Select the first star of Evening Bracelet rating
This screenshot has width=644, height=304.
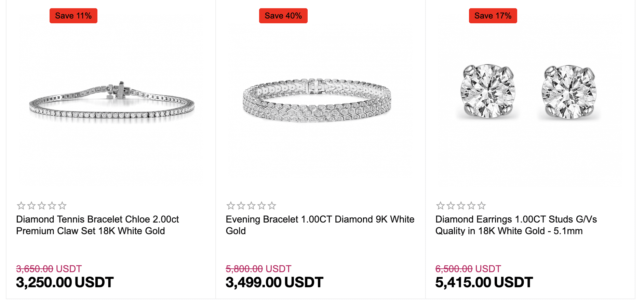[231, 206]
